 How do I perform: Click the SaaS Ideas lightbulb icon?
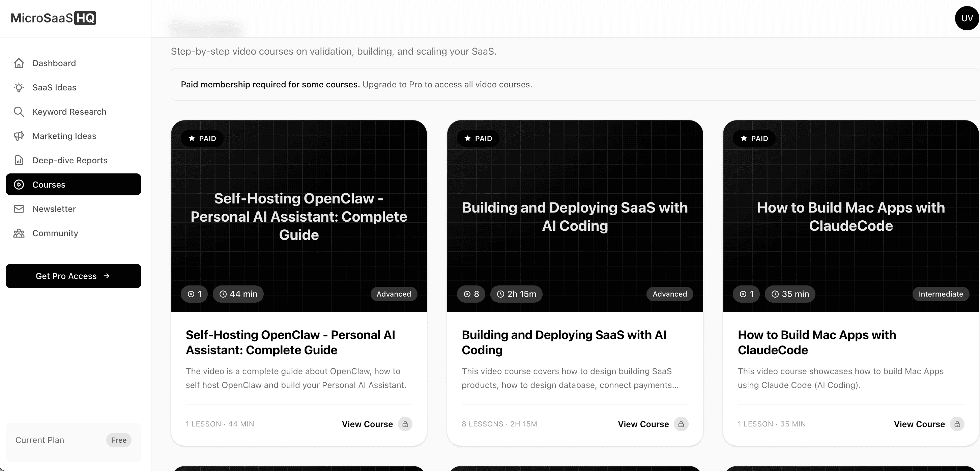[x=19, y=88]
